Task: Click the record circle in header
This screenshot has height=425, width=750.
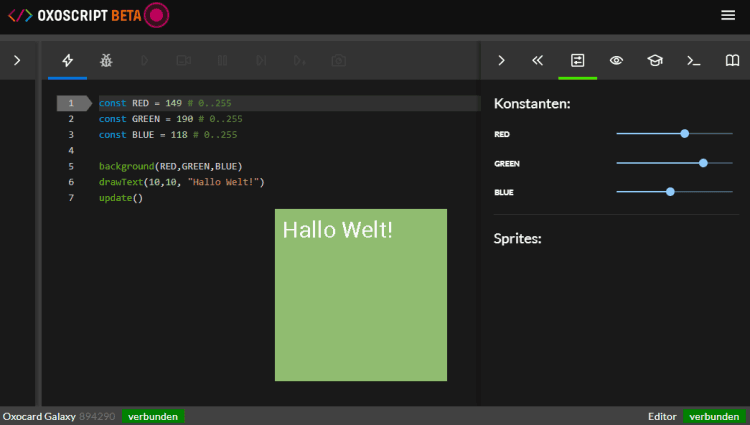Action: [x=157, y=15]
